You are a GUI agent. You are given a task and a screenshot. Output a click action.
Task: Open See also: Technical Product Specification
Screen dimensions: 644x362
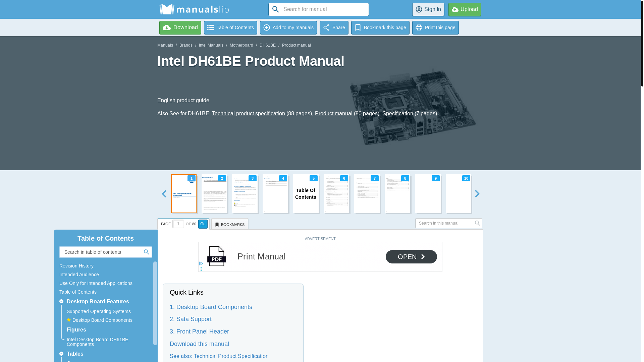[219, 356]
